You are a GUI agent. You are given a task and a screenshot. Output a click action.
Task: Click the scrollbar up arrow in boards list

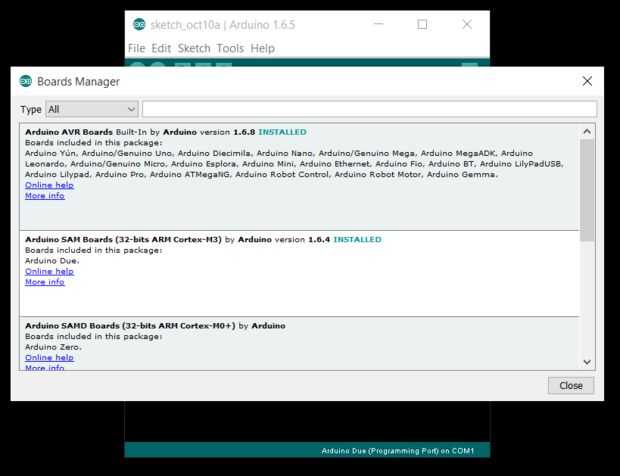point(587,132)
